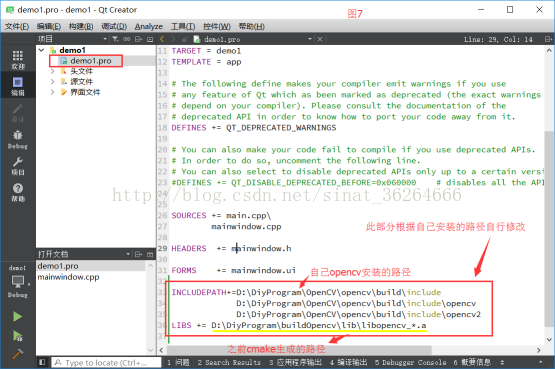This screenshot has height=369, width=555.
Task: Click the editor horizontal scrollbar right arrow
Action: pos(539,350)
